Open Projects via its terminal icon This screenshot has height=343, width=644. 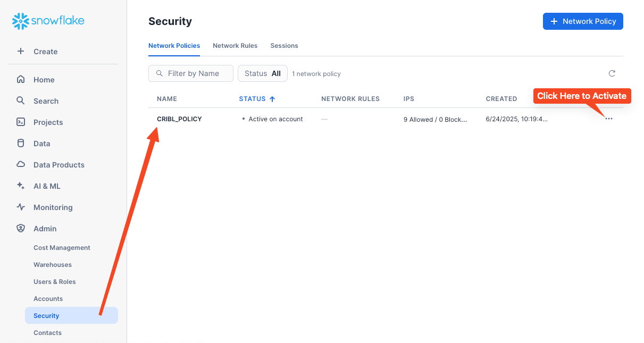[x=21, y=122]
